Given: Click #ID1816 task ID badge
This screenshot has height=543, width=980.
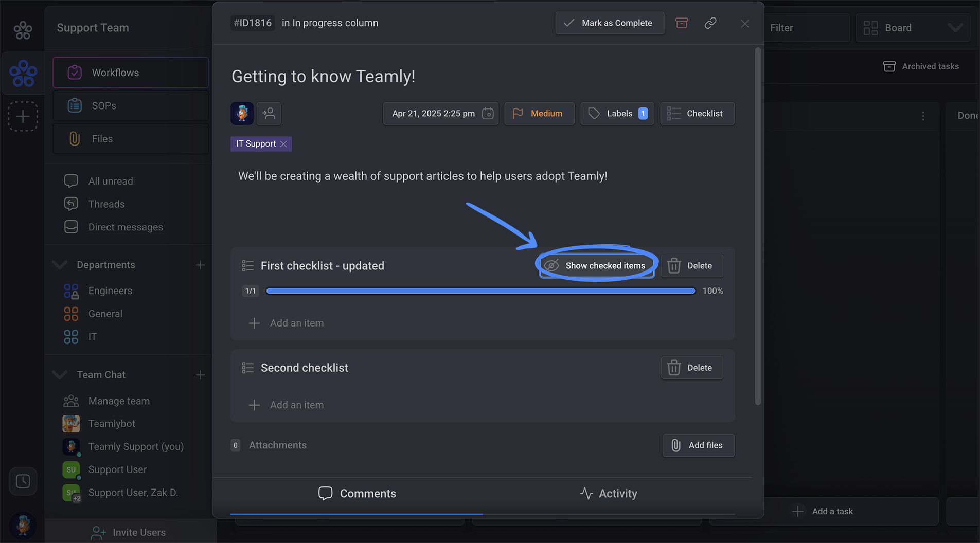Looking at the screenshot, I should pos(253,23).
